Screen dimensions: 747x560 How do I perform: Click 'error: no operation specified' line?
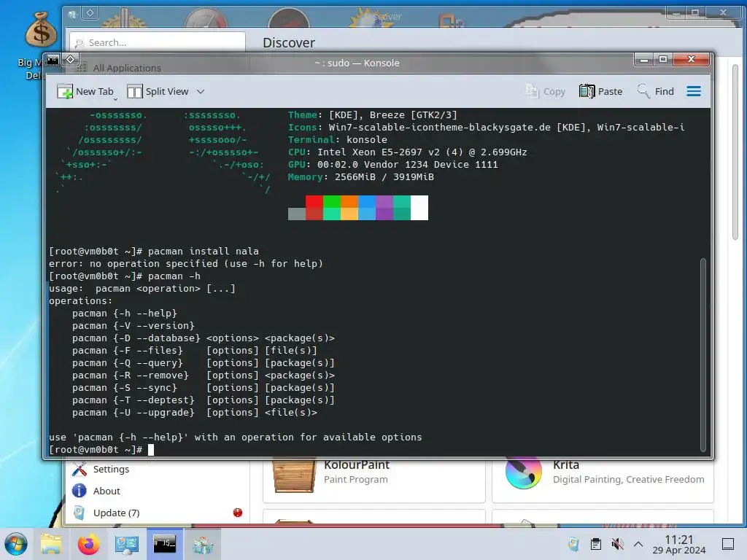[186, 264]
